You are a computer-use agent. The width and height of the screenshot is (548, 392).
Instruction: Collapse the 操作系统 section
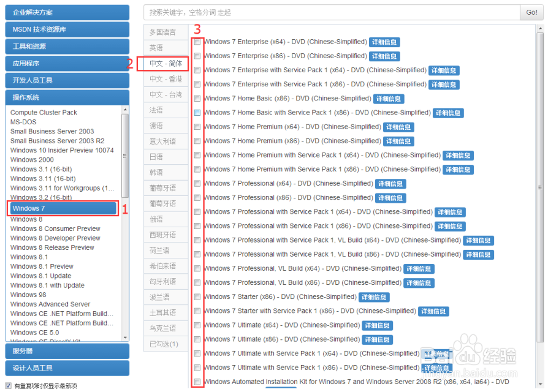tap(67, 97)
